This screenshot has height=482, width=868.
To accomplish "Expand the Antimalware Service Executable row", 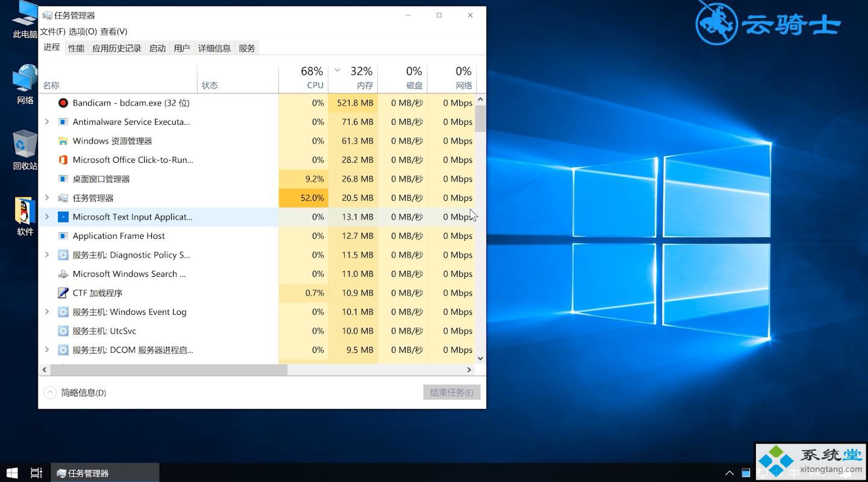I will tap(47, 122).
